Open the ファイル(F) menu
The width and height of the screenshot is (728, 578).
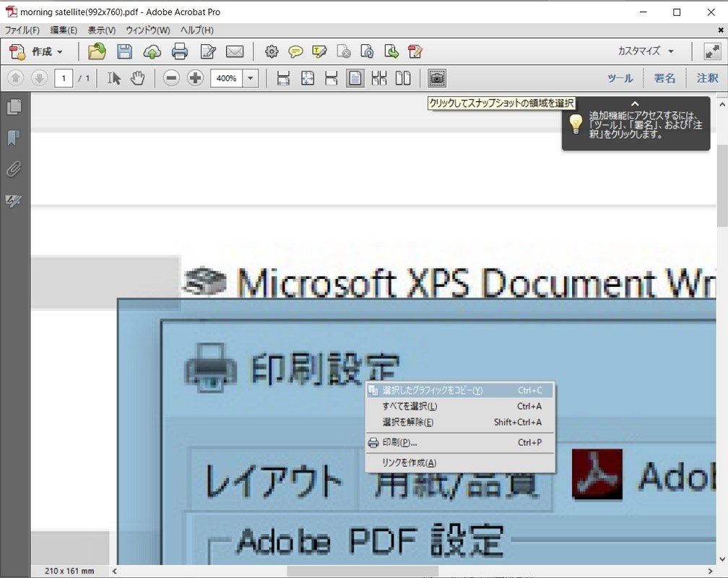(22, 30)
